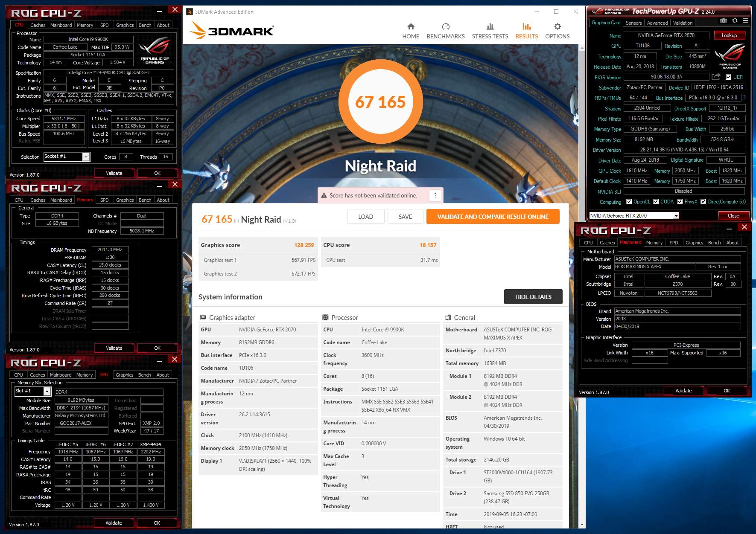Open GPU-Z hamburger menu
This screenshot has width=756, height=534.
(745, 20)
